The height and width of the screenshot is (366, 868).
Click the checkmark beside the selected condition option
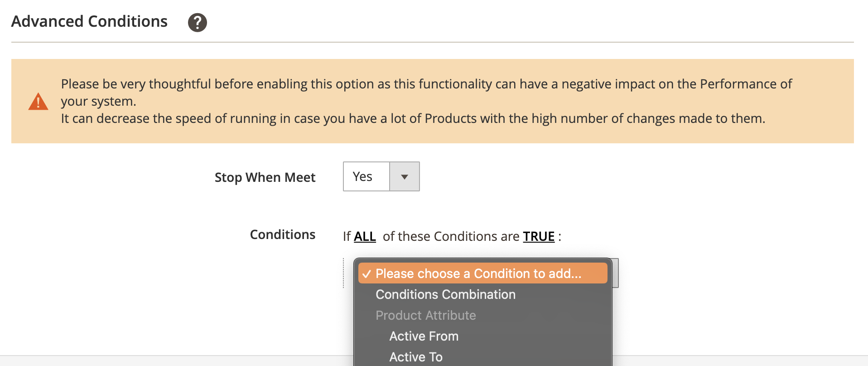tap(368, 273)
